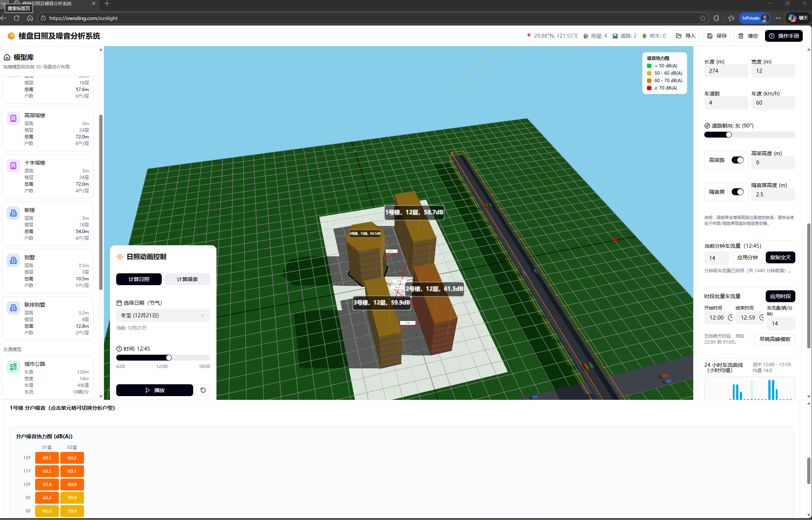Click the browser refresh icon
Viewport: 812px width, 520px height.
pos(17,18)
